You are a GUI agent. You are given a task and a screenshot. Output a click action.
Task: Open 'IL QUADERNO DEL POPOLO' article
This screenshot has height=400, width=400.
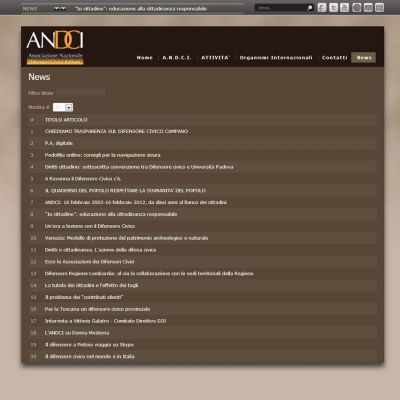coord(125,191)
